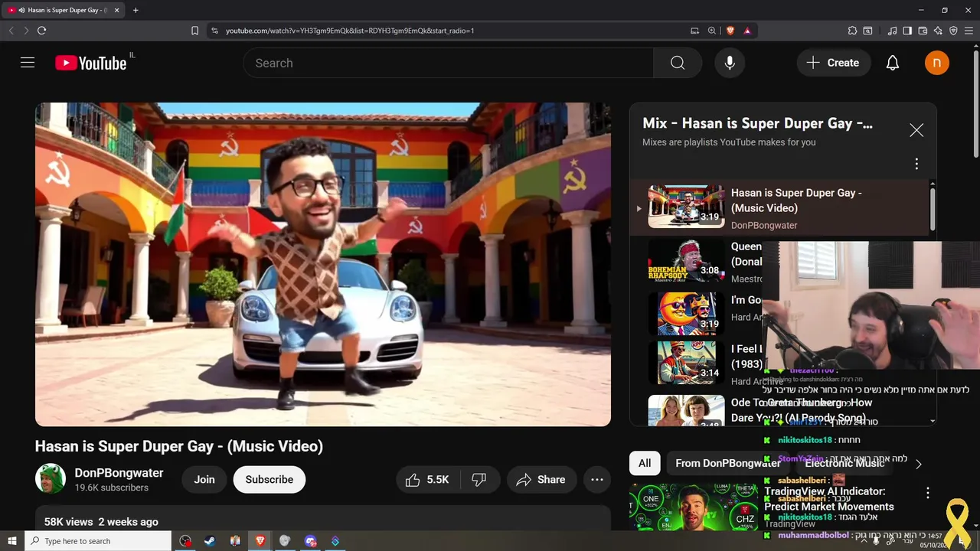Open Brave Rewards triangle icon
Screen dimensions: 980x551
tap(746, 31)
